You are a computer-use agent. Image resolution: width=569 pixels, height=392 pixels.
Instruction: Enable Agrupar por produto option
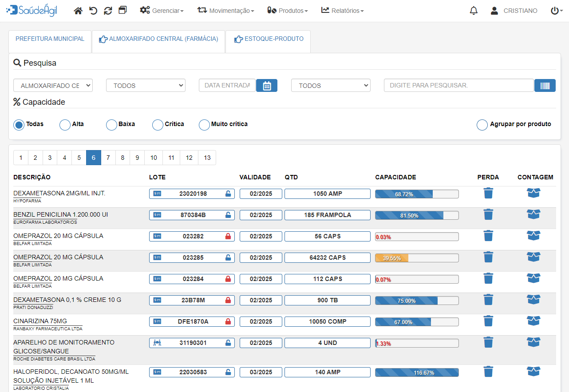pyautogui.click(x=482, y=125)
